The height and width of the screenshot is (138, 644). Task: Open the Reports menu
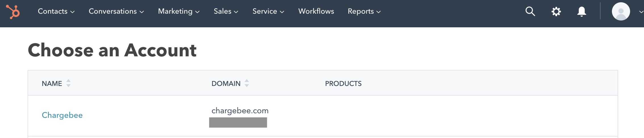(364, 11)
